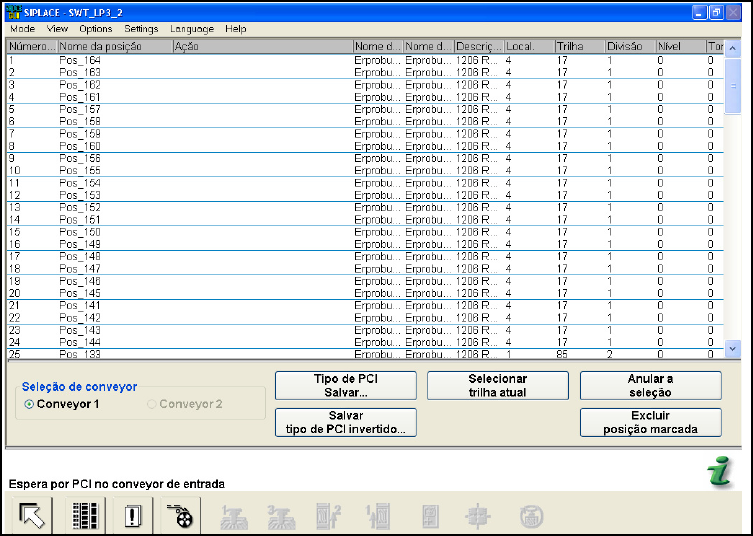Click the 'Nome da posição' column header

click(x=114, y=46)
